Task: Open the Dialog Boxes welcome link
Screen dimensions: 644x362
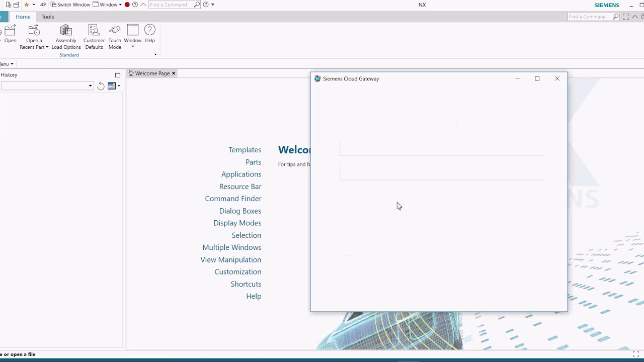Action: click(x=240, y=211)
